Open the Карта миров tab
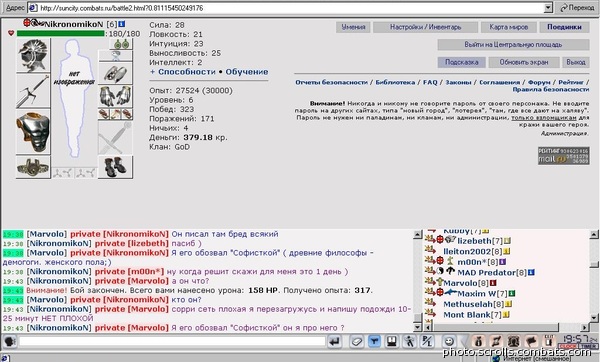Screen dimensions: 600x362 click(x=509, y=27)
